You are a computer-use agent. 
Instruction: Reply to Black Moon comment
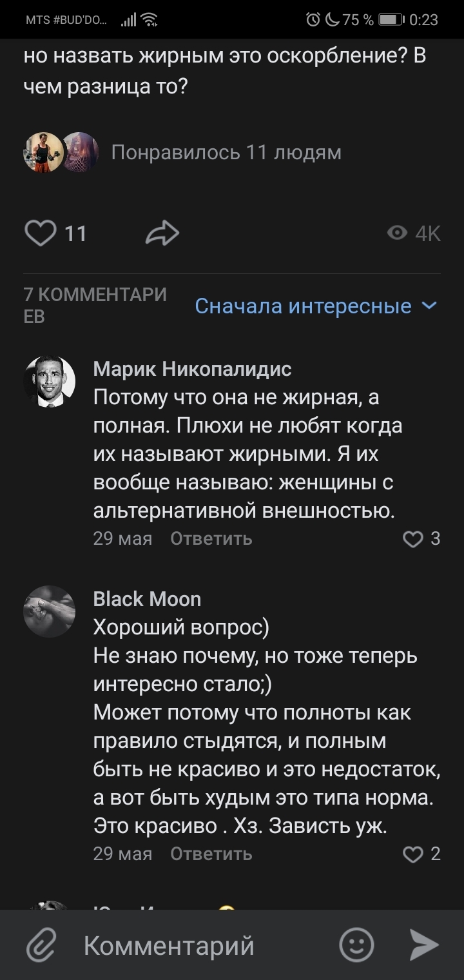(211, 854)
